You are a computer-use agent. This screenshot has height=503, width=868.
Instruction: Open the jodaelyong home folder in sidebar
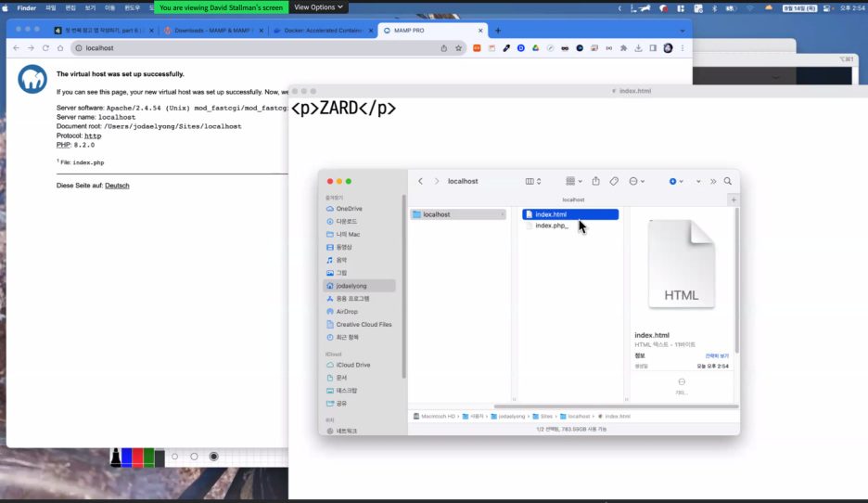click(360, 286)
